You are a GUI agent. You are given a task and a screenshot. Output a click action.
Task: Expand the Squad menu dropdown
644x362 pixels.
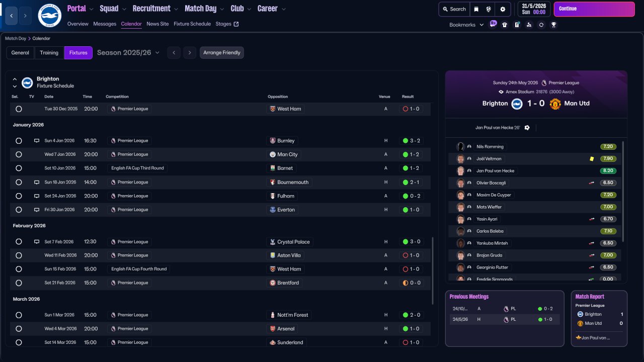[124, 9]
